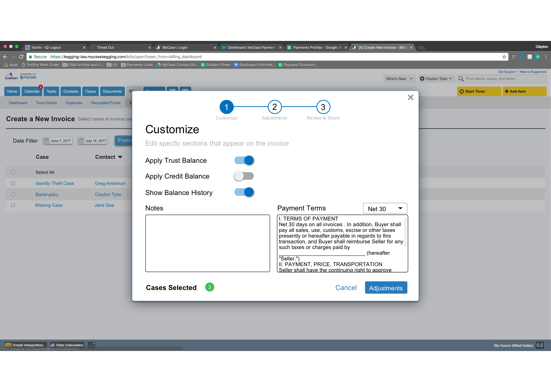Click the browser back arrow
This screenshot has width=551, height=392.
(x=5, y=57)
